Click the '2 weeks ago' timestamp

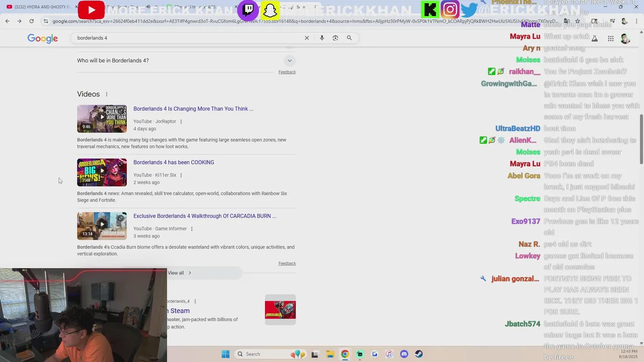[146, 183]
